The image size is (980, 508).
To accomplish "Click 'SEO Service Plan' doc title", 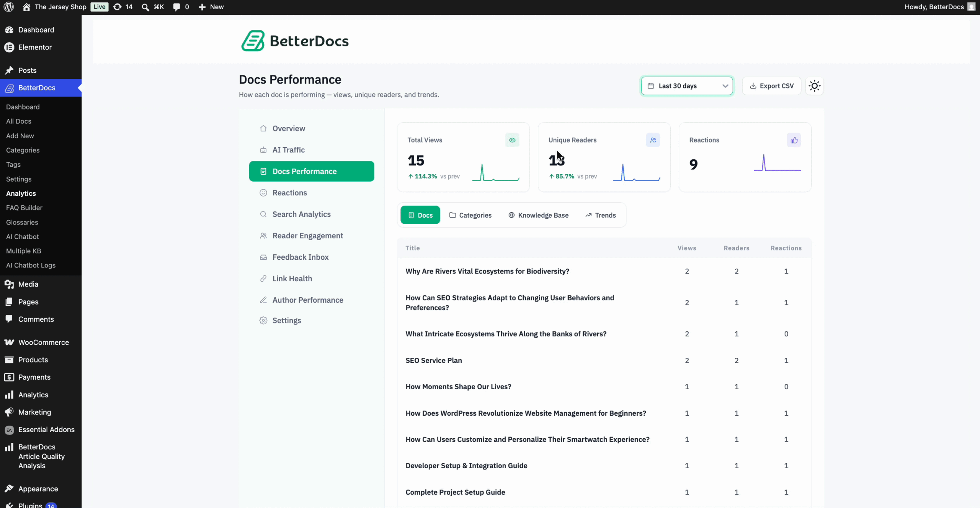I will pos(434,360).
